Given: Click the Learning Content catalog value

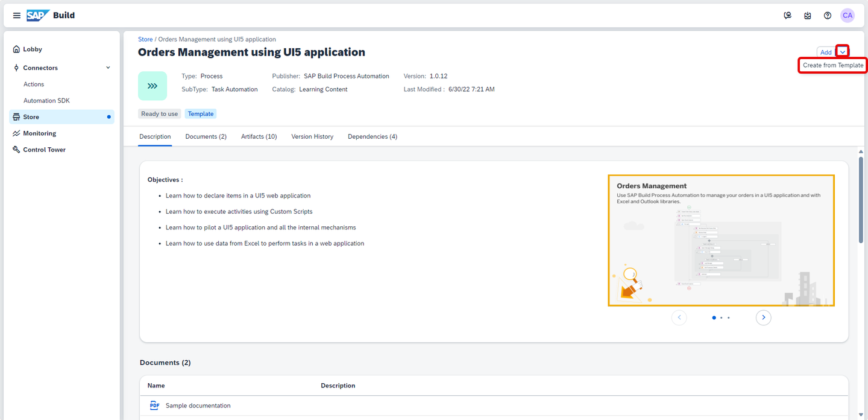Looking at the screenshot, I should 323,89.
